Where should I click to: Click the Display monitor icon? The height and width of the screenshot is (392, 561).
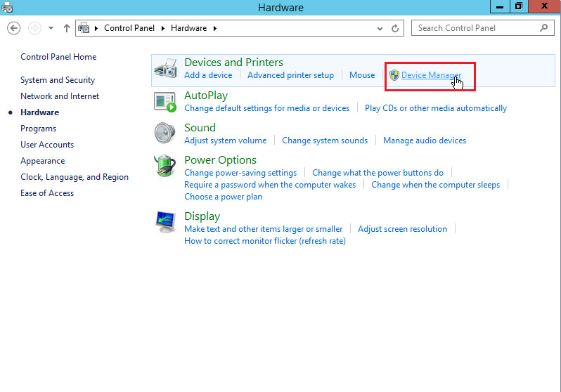165,222
